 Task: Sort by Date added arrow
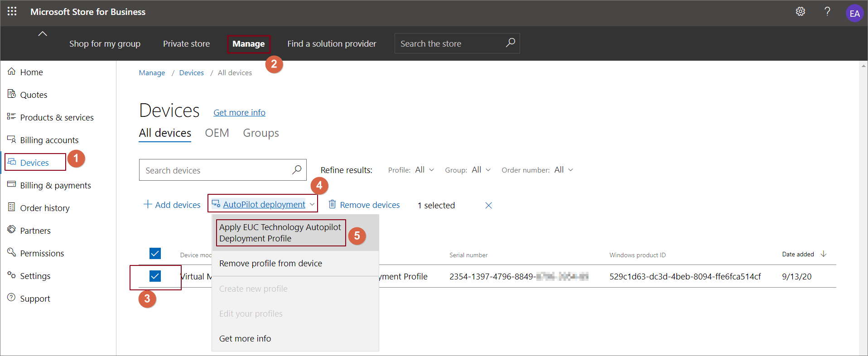click(824, 254)
